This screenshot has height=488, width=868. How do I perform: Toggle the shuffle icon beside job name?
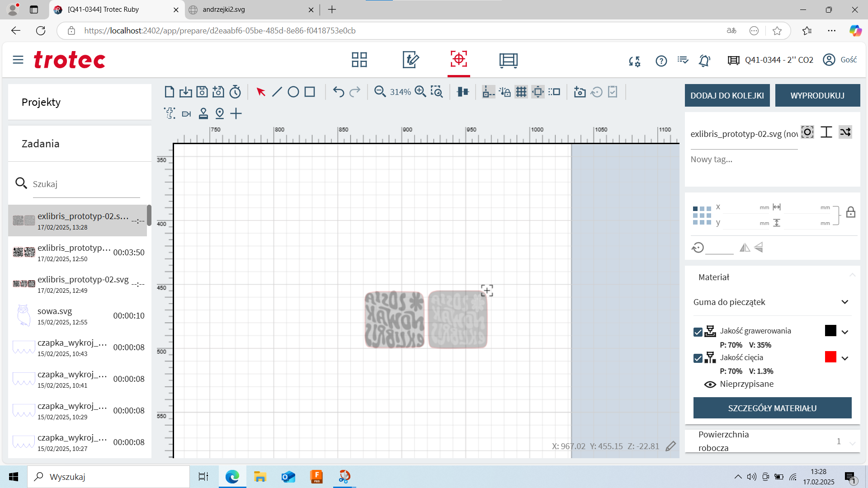pos(845,132)
